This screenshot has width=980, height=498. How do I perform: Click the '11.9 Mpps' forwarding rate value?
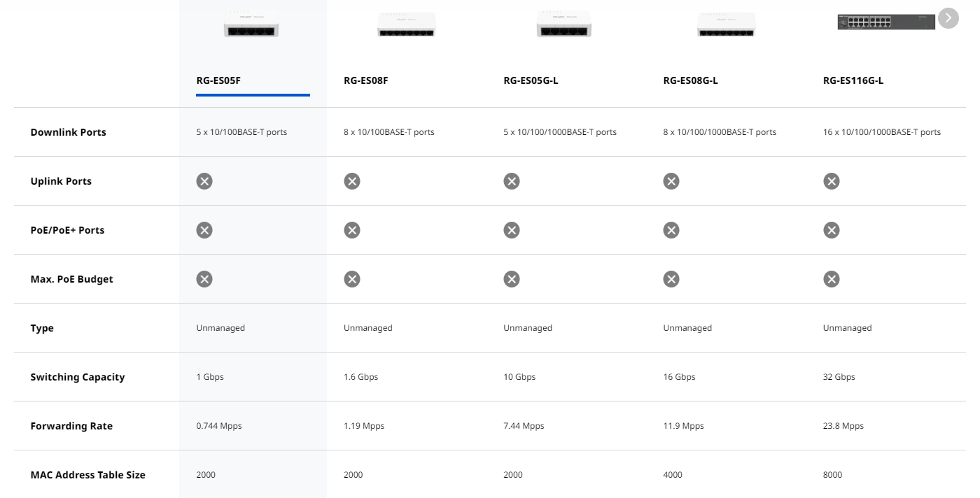683,426
